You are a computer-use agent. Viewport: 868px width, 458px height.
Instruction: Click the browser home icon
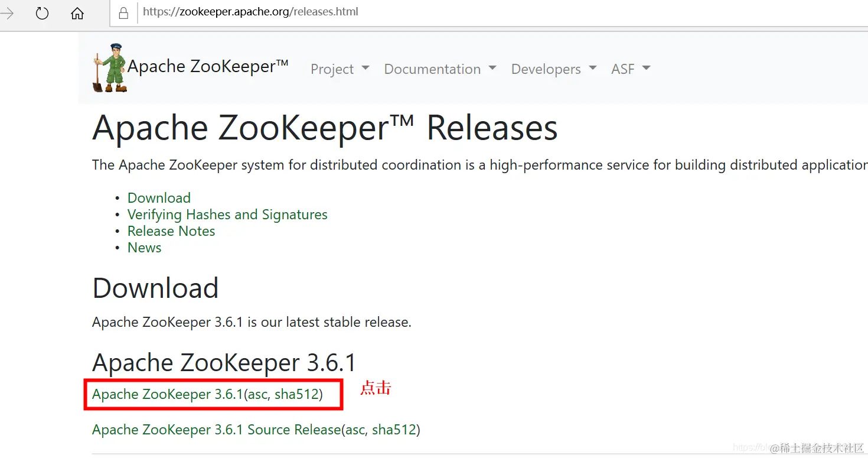(x=77, y=13)
